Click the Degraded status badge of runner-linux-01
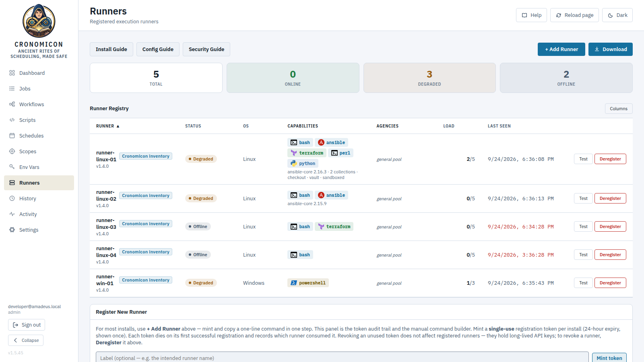The height and width of the screenshot is (362, 644). coord(201,159)
